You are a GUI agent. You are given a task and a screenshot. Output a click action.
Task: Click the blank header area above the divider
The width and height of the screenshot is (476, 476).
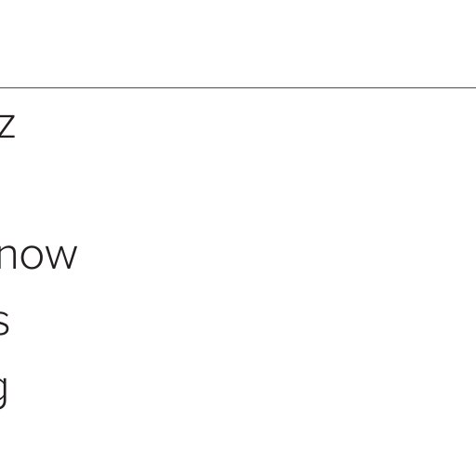(238, 44)
